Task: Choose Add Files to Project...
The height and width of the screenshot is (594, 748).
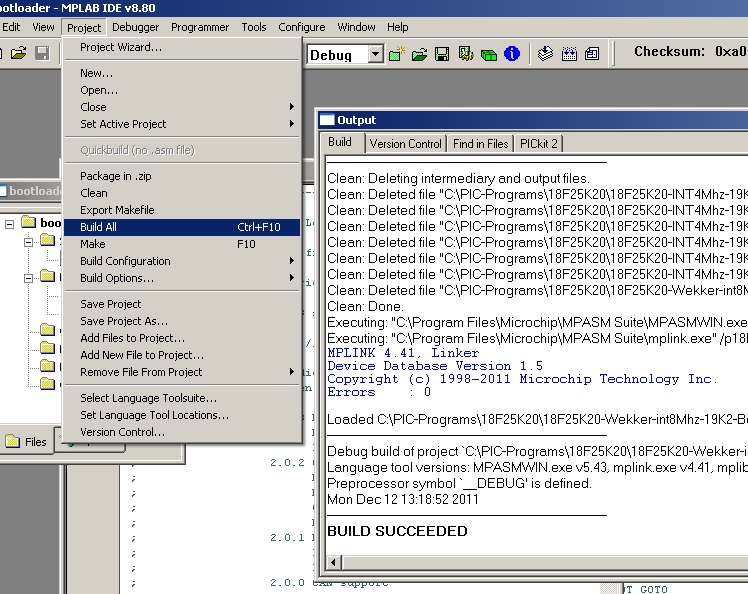Action: pos(182,338)
